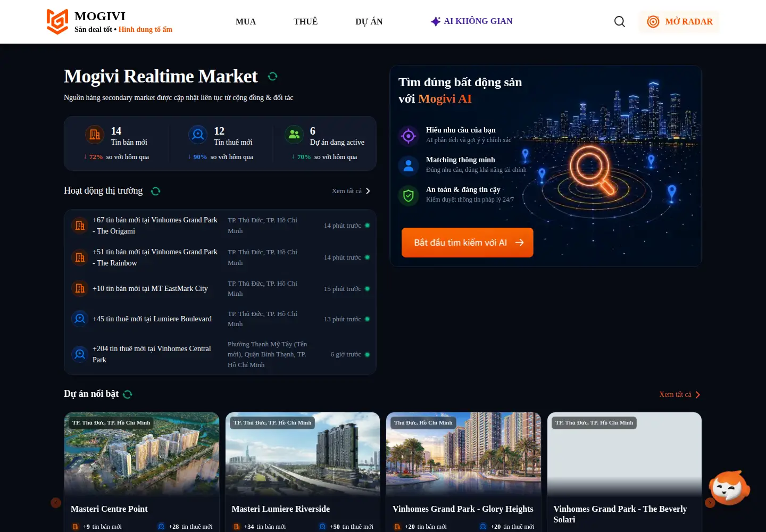Click the '6 giờ trước' timestamp
Screen dimensions: 766x532
pyautogui.click(x=346, y=354)
